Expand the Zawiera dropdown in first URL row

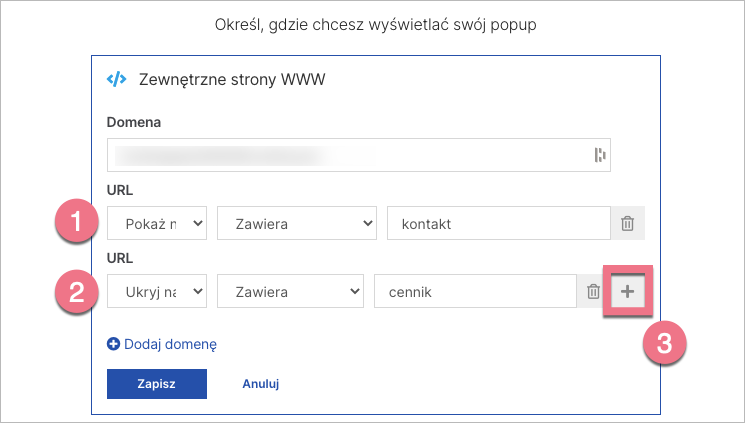pos(297,224)
